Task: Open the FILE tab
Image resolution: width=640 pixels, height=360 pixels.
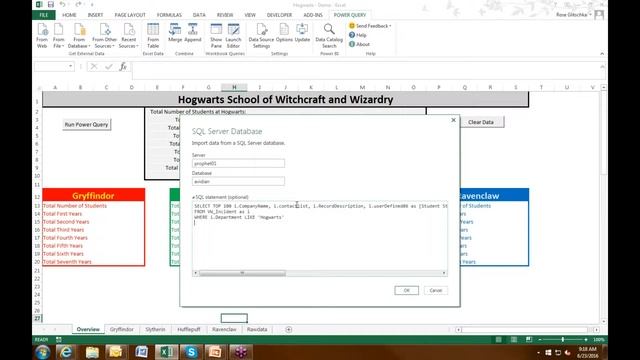Action: click(x=44, y=15)
